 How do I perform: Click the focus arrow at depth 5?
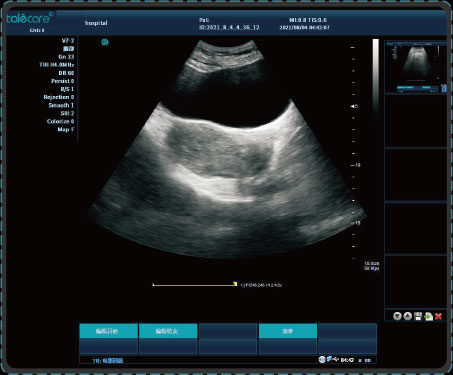352,106
